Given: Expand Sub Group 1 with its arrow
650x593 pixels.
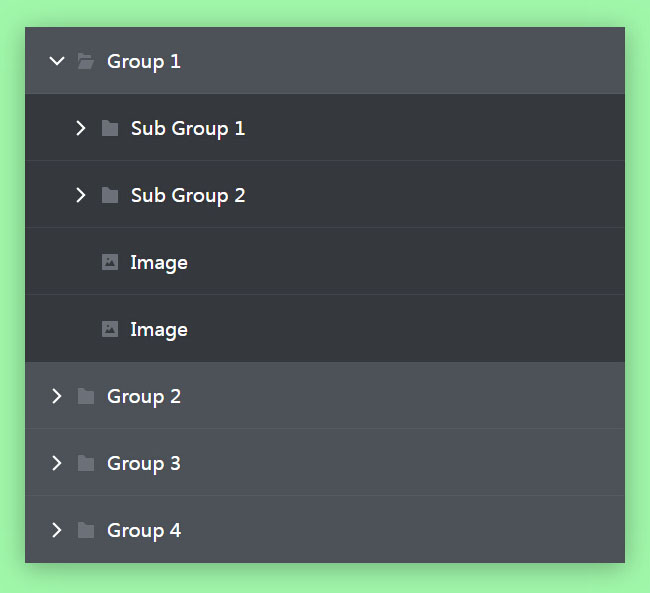Looking at the screenshot, I should (81, 128).
